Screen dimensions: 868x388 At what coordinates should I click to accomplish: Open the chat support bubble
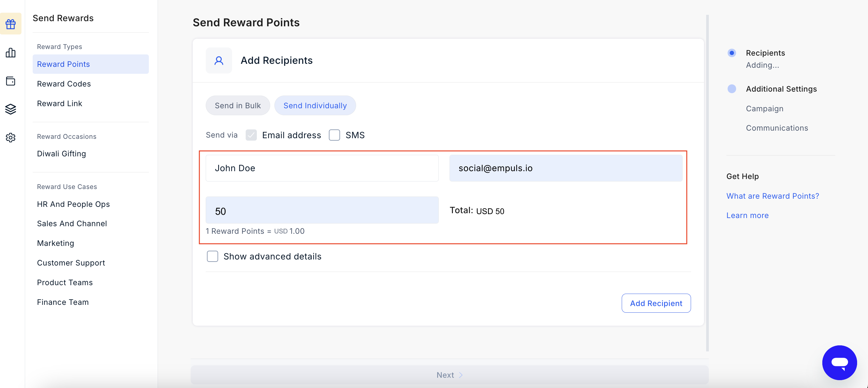pyautogui.click(x=839, y=362)
